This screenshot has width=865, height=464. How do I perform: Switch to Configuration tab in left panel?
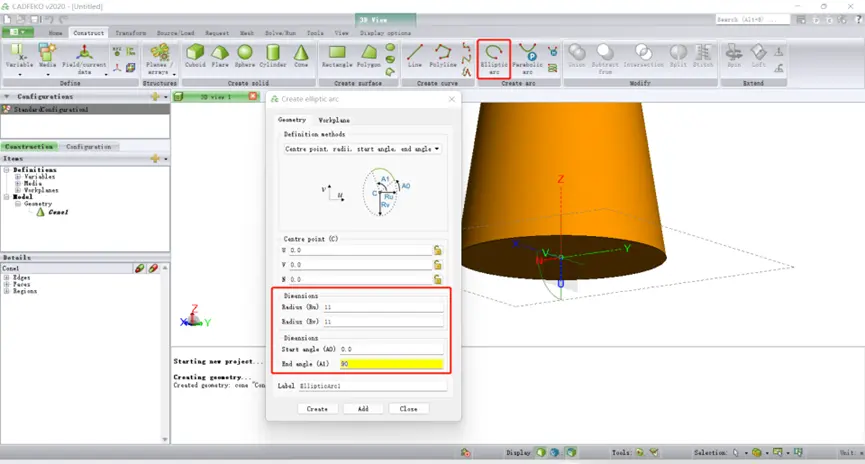click(x=88, y=147)
